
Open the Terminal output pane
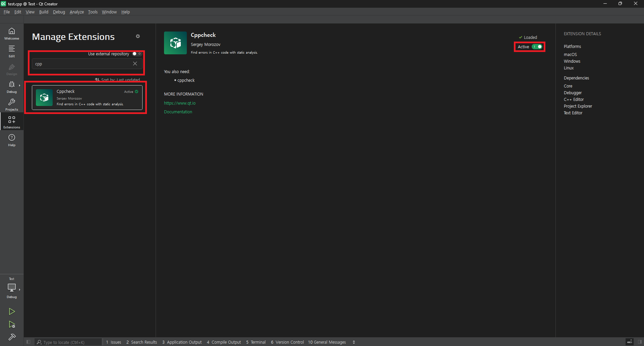[x=256, y=342]
